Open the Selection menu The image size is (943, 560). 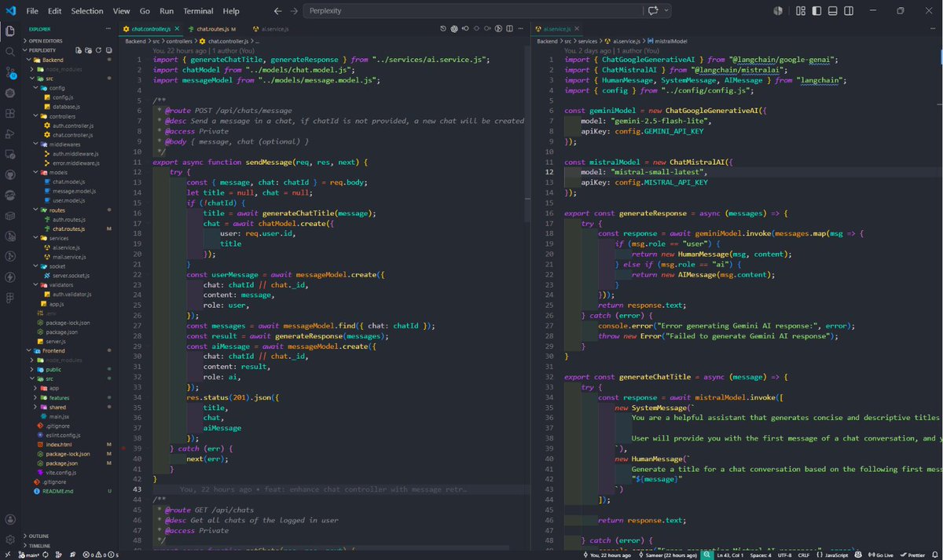click(87, 11)
